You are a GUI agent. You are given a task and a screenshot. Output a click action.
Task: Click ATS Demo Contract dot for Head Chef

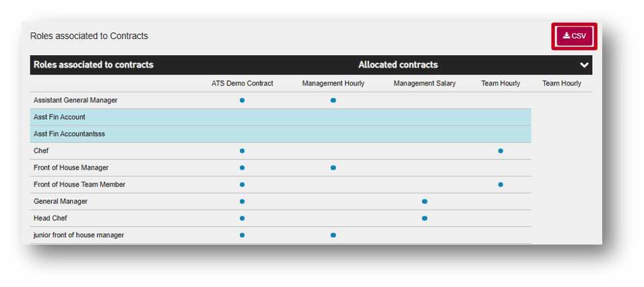[242, 218]
